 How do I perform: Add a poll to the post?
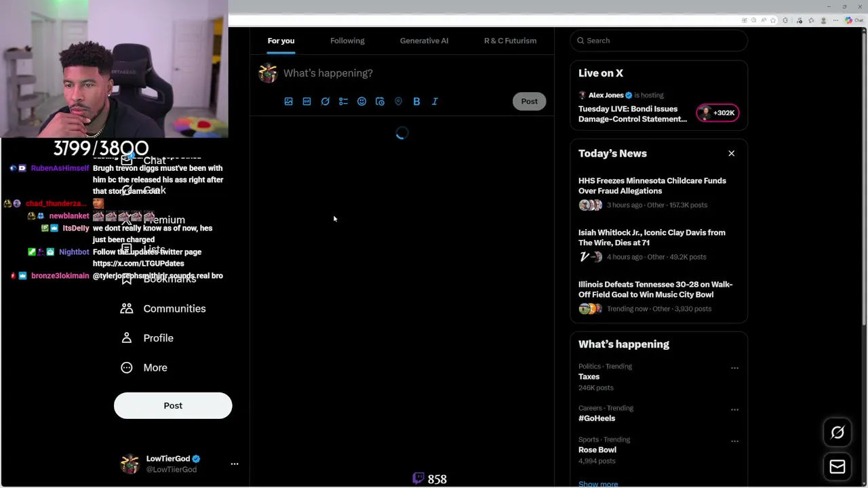click(343, 102)
